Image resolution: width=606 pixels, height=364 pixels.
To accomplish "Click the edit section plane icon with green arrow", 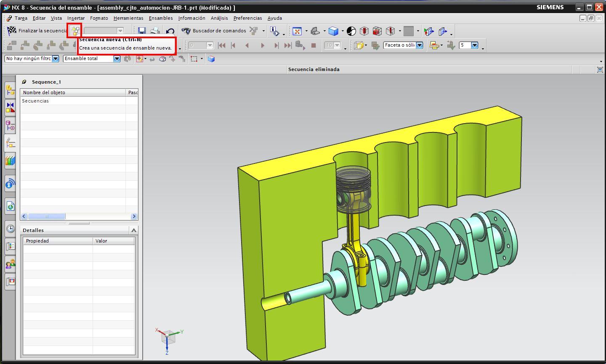I will (x=429, y=31).
